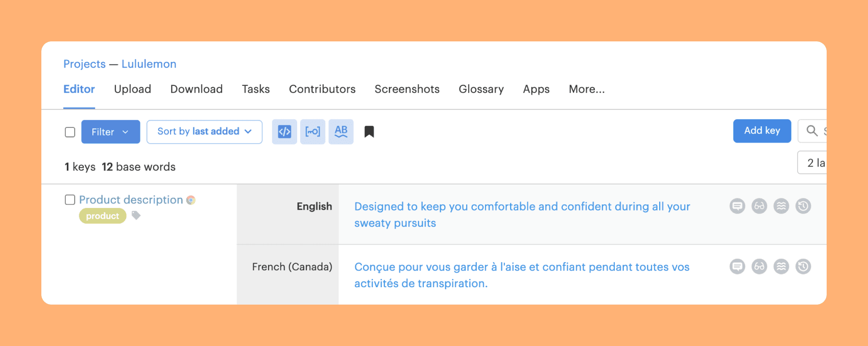Tick the Product description key checkbox
The image size is (868, 346).
(x=70, y=200)
